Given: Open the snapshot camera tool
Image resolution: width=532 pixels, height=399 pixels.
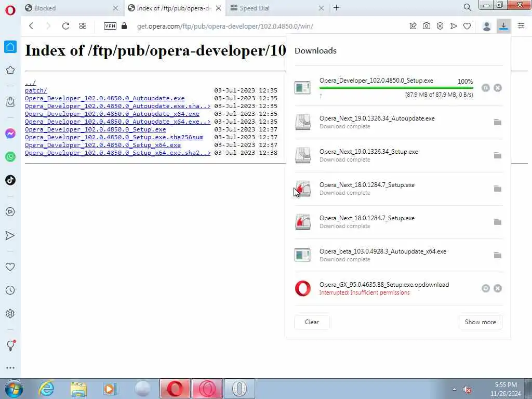Looking at the screenshot, I should 427,26.
